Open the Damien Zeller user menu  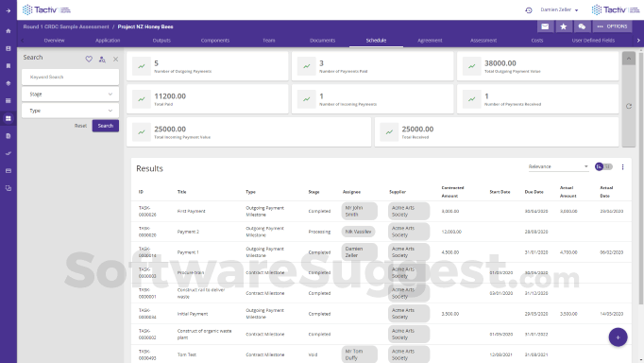coord(559,9)
